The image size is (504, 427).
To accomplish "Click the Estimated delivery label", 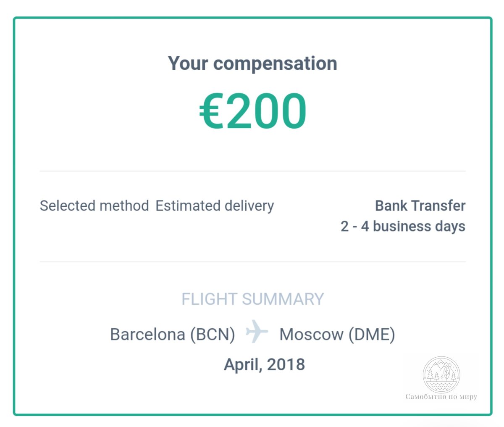I will tap(215, 206).
